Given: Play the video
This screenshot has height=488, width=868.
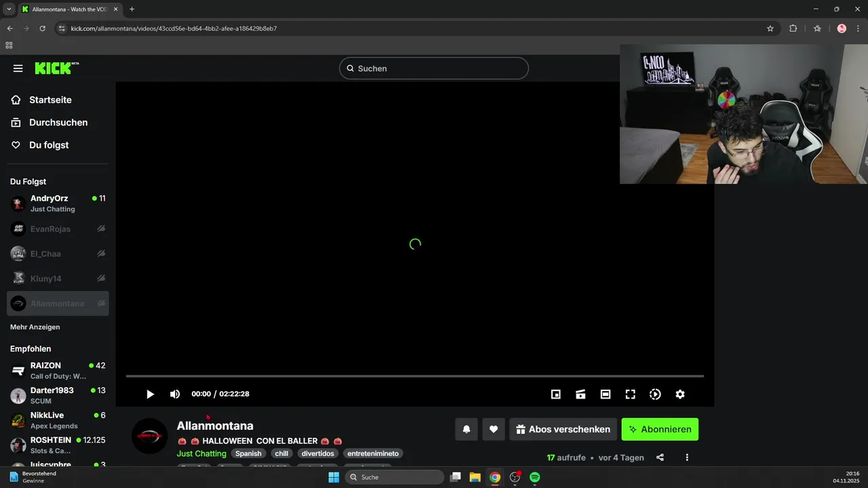Looking at the screenshot, I should point(151,394).
